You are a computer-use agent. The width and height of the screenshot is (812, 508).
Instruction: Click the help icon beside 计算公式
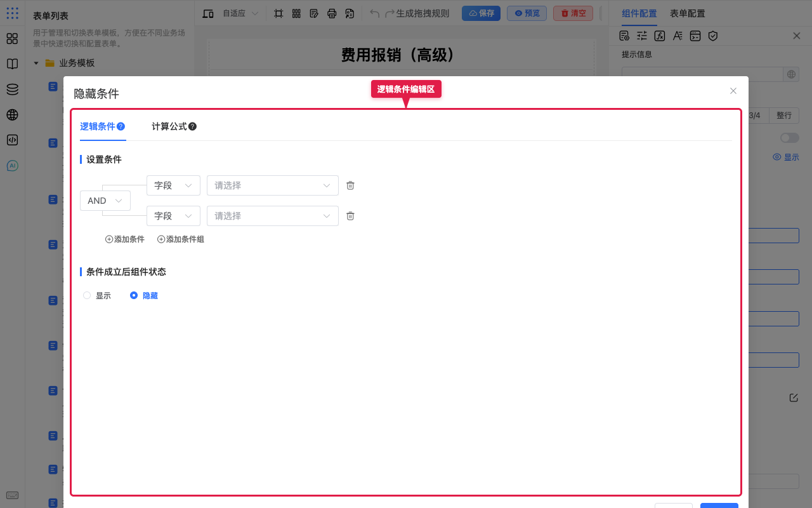click(x=192, y=126)
